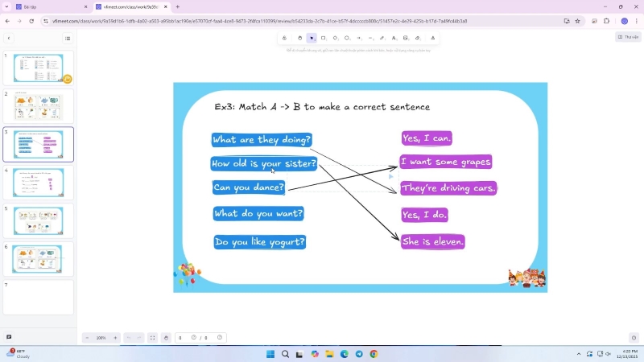This screenshot has width=644, height=362.
Task: Select slide 6 thumbnail in sidebar
Action: click(39, 259)
